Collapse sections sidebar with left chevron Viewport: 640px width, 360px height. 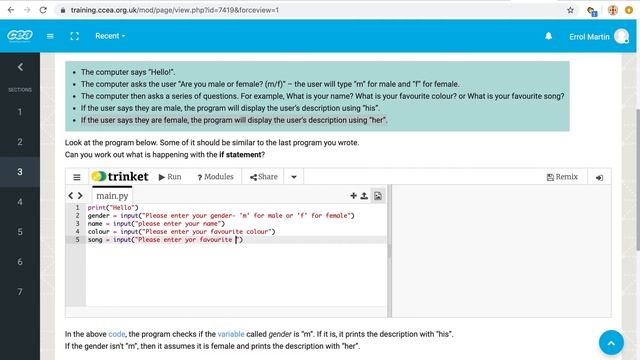tap(20, 67)
